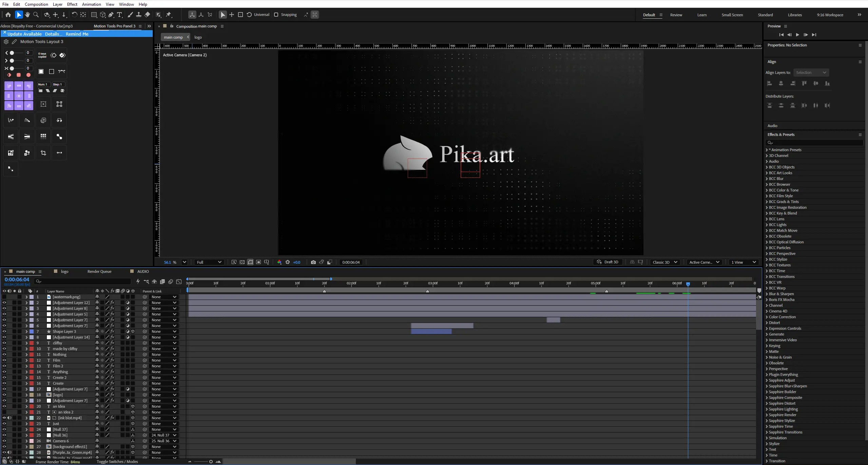Open the magnification ratio dropdown
Screen dimensions: 868x465
tap(184, 262)
